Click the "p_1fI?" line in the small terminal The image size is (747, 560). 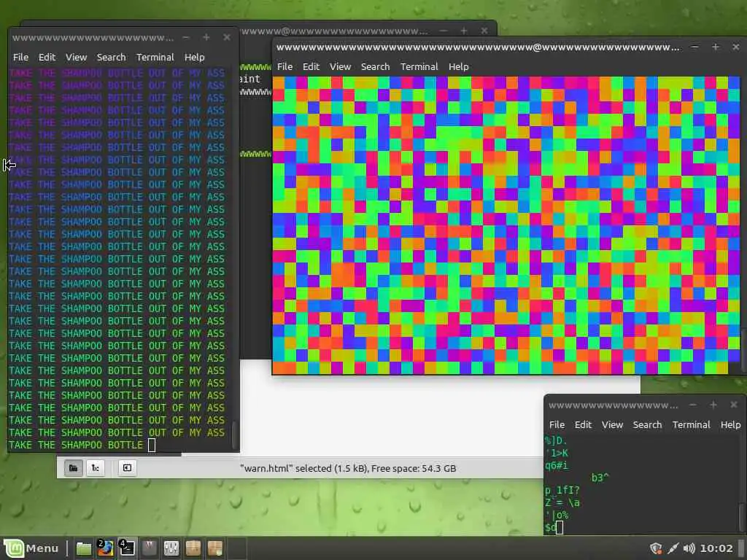562,490
